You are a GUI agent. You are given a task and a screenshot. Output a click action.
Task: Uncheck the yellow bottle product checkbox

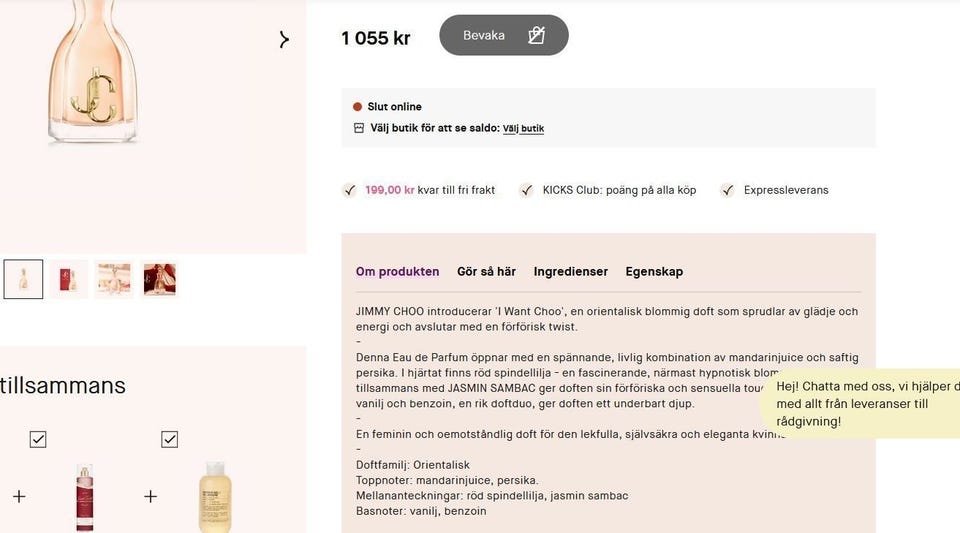pyautogui.click(x=169, y=439)
